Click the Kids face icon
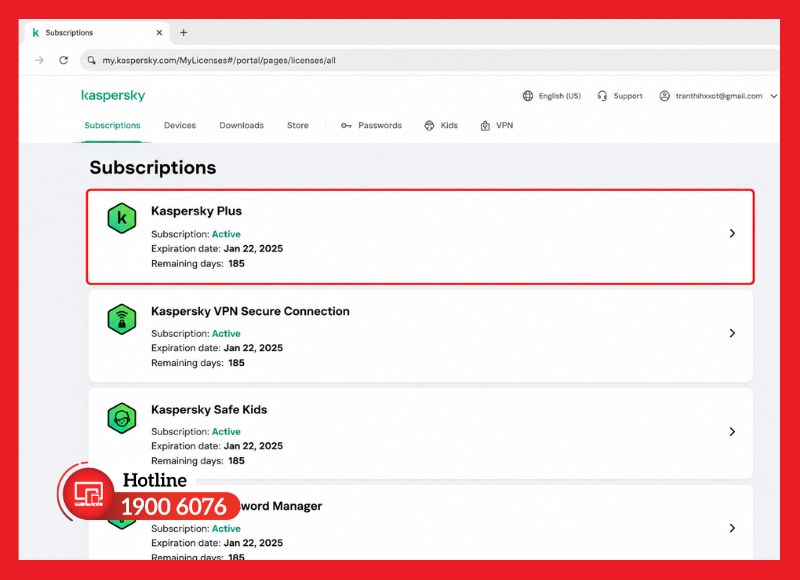Viewport: 800px width, 580px height. [429, 125]
